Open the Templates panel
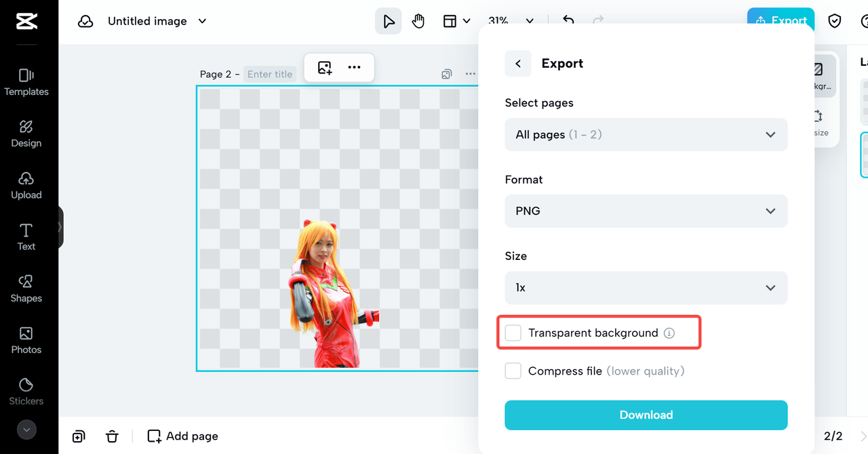The height and width of the screenshot is (454, 868). click(x=26, y=82)
